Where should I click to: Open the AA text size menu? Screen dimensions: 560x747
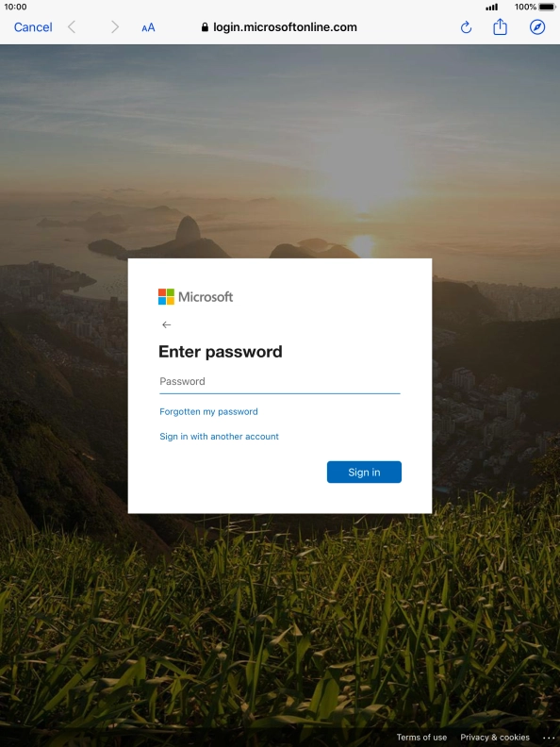click(148, 27)
